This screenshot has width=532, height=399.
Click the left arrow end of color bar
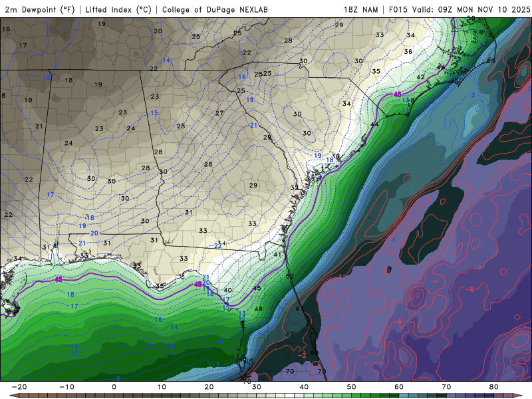click(13, 396)
